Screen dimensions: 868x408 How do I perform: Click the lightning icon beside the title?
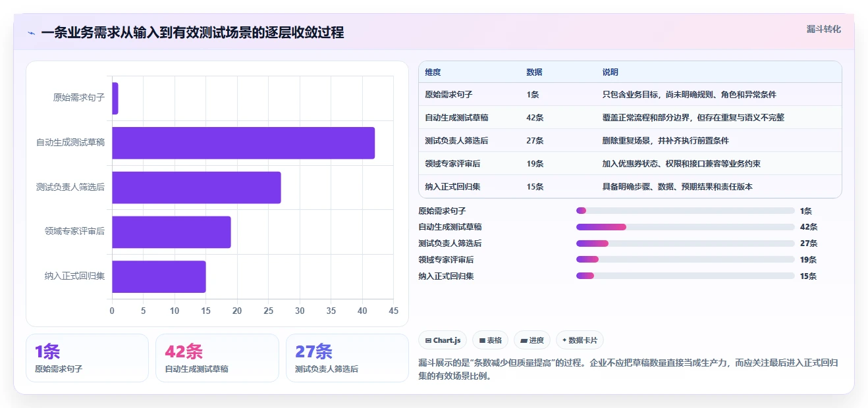click(31, 33)
